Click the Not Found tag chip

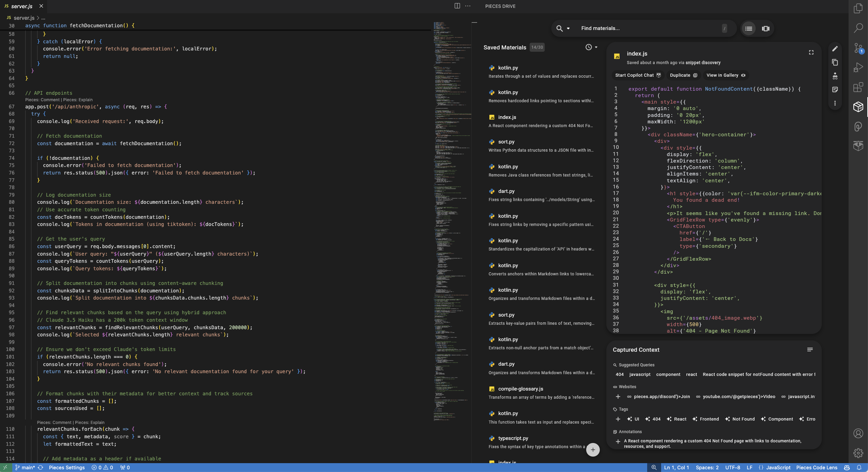pos(740,419)
